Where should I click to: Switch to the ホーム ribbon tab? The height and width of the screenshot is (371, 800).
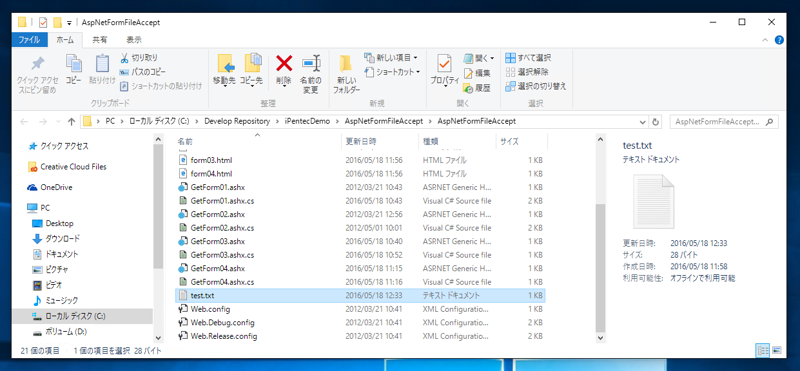point(65,40)
